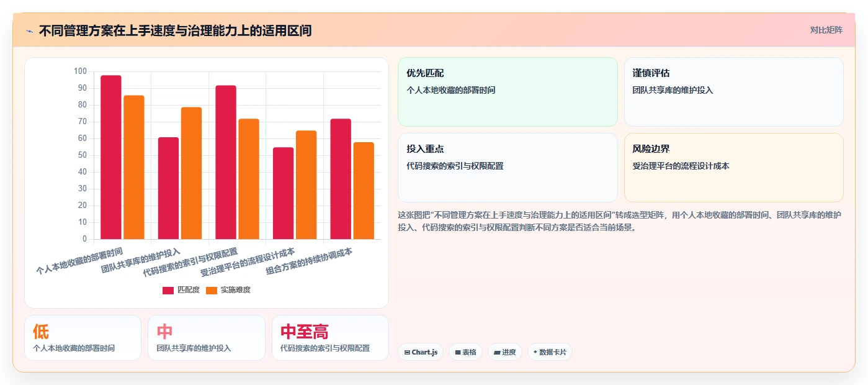Click 受治理平台的流程设计成本 text in 风险边界 card

(681, 166)
